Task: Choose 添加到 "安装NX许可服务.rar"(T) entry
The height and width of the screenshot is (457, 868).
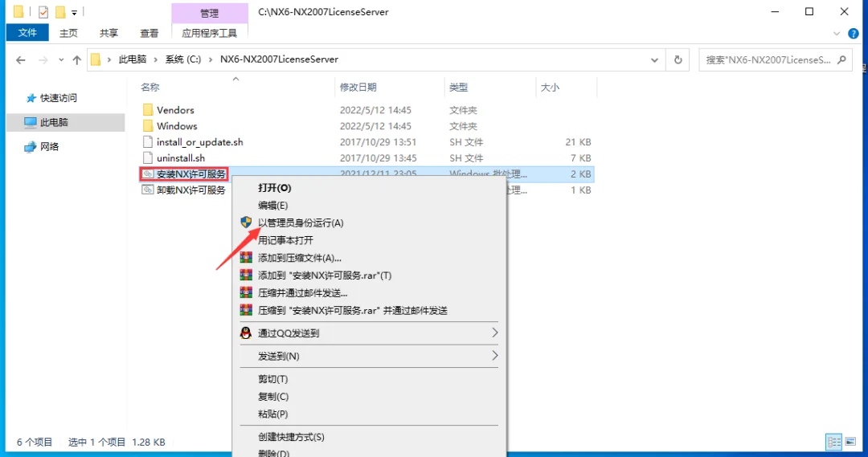Action: coord(325,275)
